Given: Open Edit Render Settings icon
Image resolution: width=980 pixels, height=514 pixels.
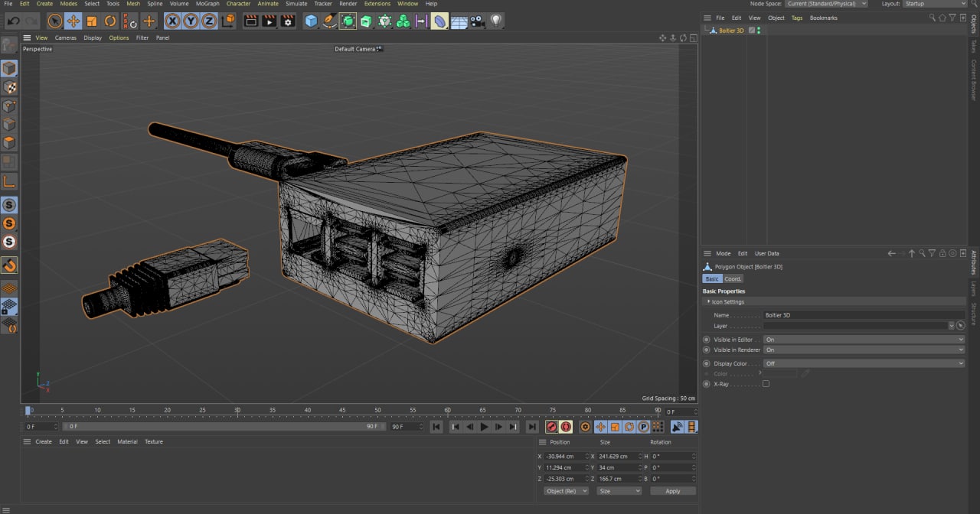Looking at the screenshot, I should click(x=288, y=21).
